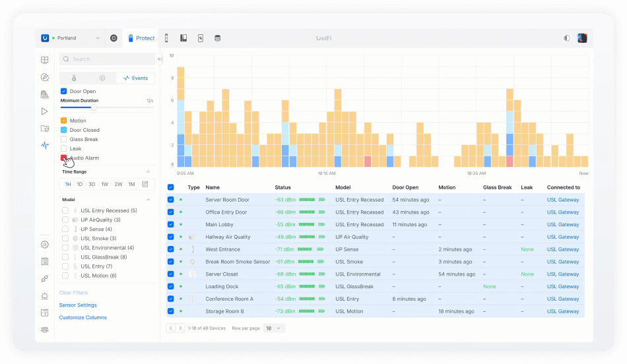Open the rows per page dropdown
This screenshot has width=627, height=364.
[x=274, y=328]
